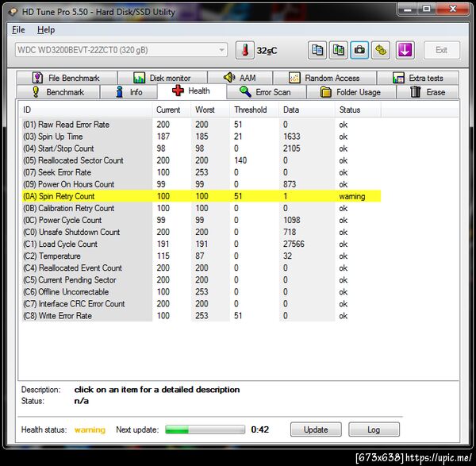
Task: Click the Status column header
Action: [358, 110]
